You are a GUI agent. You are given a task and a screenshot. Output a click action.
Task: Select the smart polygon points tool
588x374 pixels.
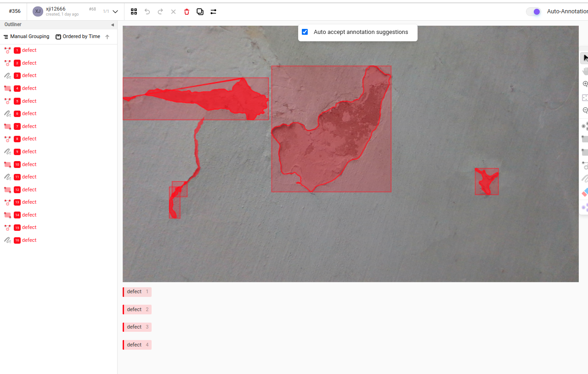tap(585, 207)
